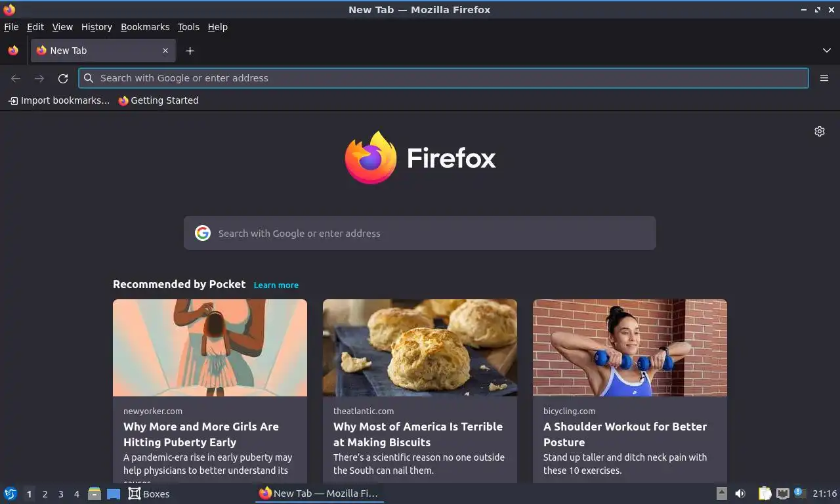This screenshot has height=504, width=840.
Task: Click the Google G icon in search box
Action: (203, 233)
